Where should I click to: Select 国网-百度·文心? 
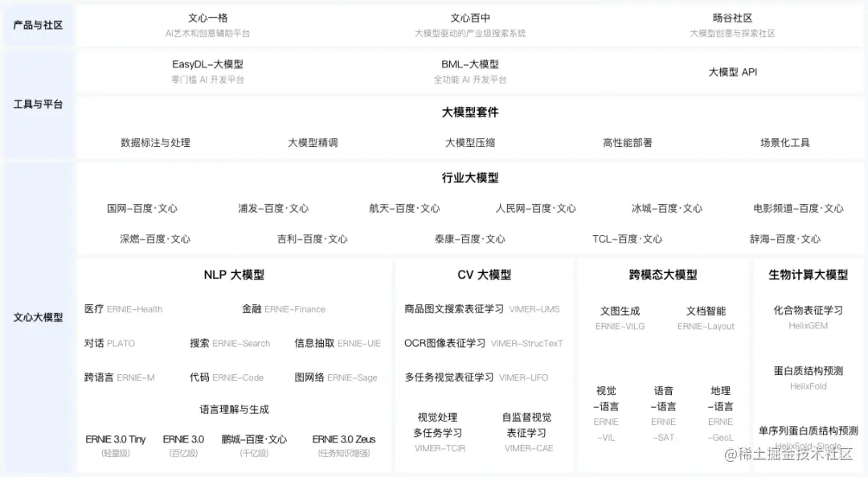[x=142, y=209]
